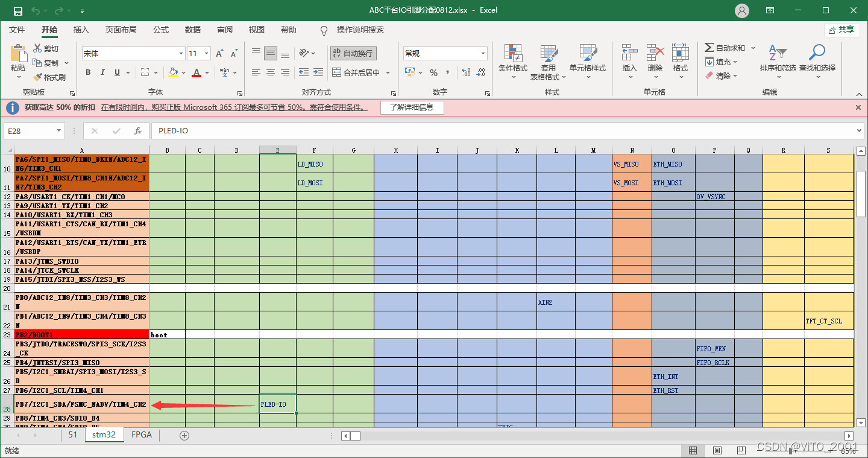Increase font size with the large A
868x458 pixels.
click(221, 53)
